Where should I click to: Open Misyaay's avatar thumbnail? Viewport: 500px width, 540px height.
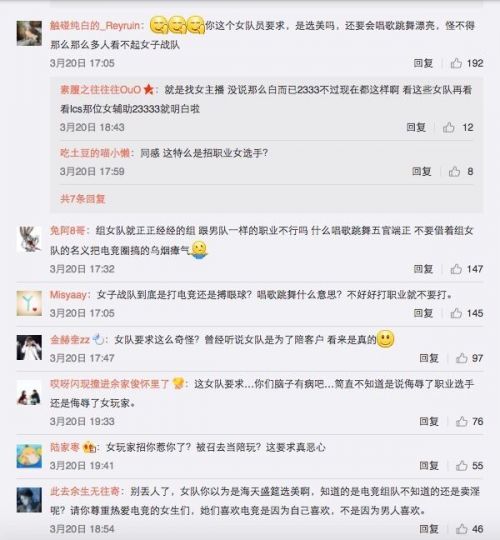(29, 303)
